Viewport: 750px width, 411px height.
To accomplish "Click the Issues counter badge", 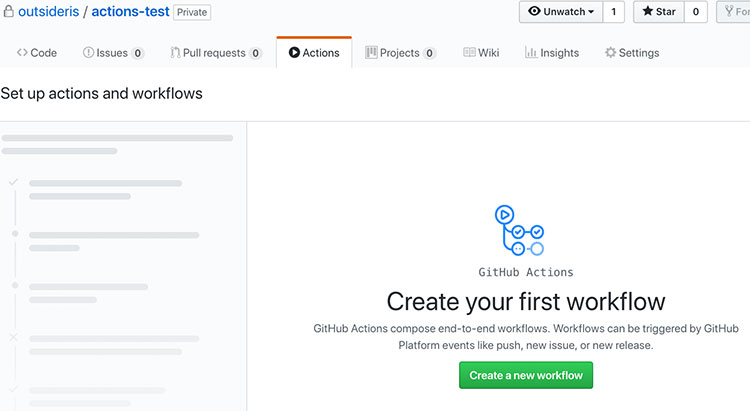I will [138, 53].
